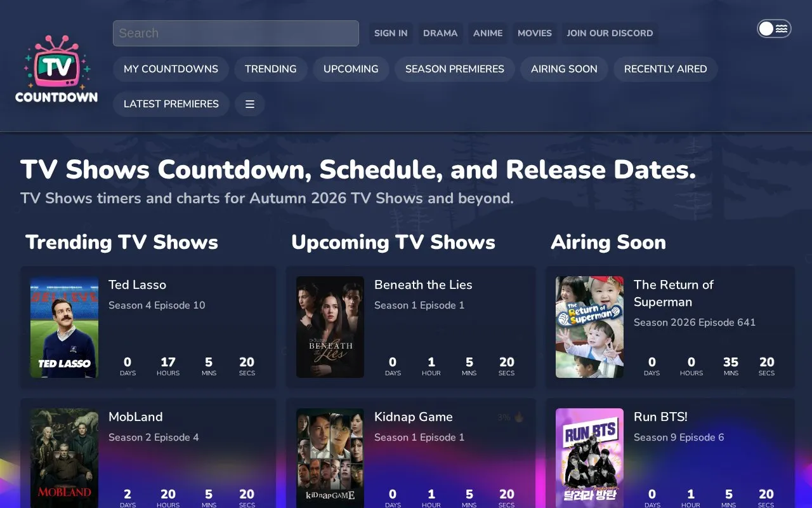Image resolution: width=812 pixels, height=508 pixels.
Task: Click the Kidnap Game title
Action: coord(414,417)
